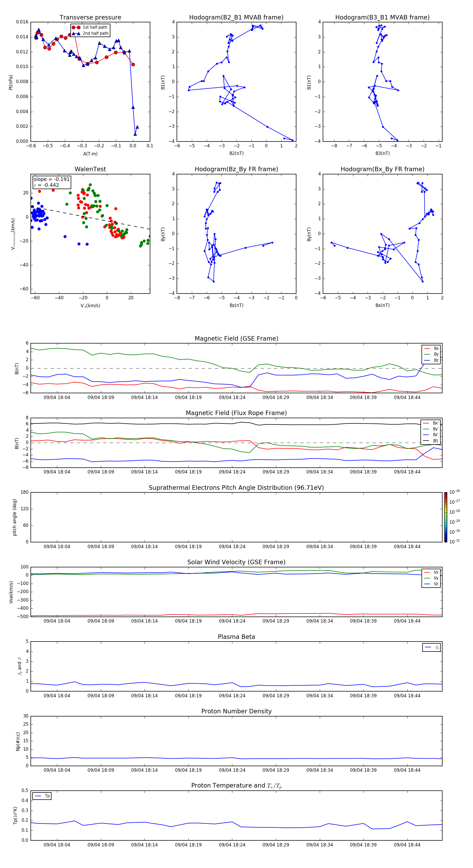This screenshot has height=868, width=473.
Task: Click the red Vx curve in velocity plot
Action: [x=236, y=615]
